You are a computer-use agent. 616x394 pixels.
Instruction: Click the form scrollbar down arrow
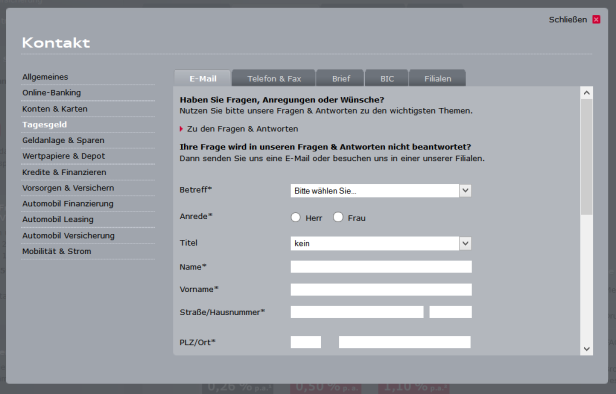point(587,349)
